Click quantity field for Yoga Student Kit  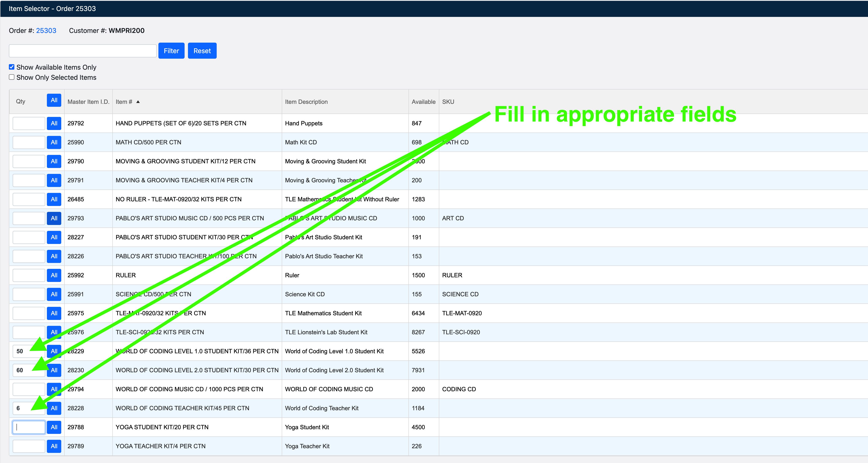[x=29, y=427]
